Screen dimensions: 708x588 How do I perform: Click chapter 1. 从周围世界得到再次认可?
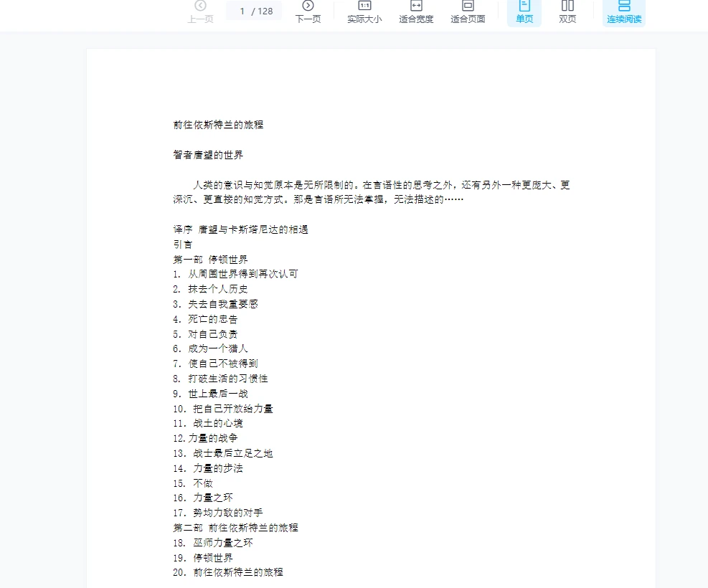tap(236, 275)
